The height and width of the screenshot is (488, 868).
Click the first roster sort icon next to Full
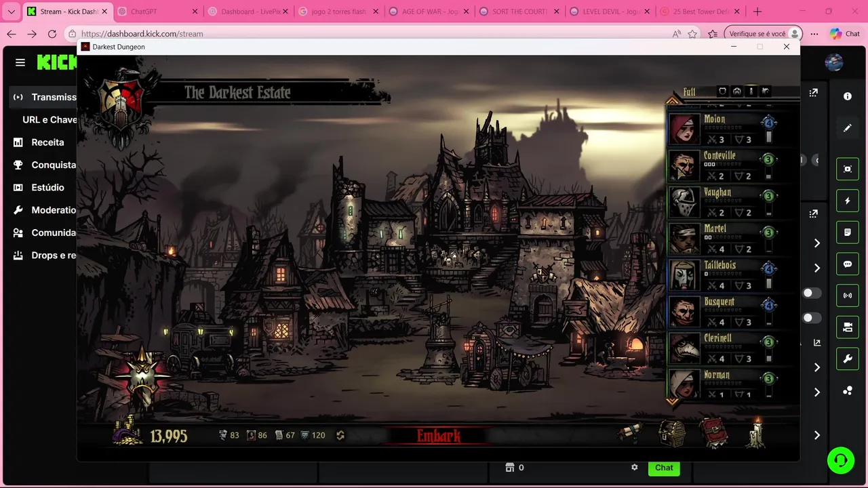pos(722,91)
